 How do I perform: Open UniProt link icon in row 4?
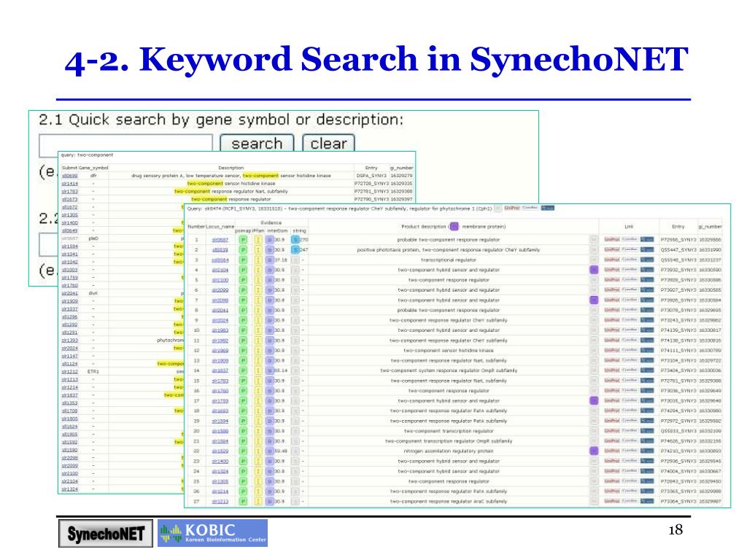coord(612,270)
